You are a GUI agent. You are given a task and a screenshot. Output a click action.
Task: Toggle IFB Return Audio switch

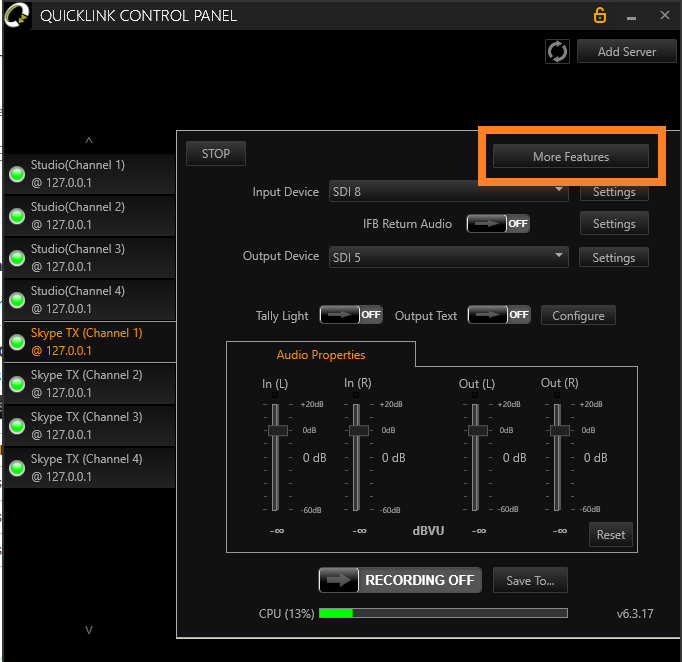498,223
